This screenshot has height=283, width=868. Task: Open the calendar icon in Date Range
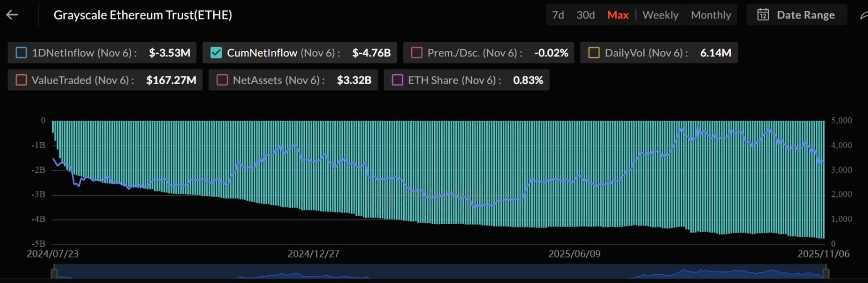coord(763,15)
